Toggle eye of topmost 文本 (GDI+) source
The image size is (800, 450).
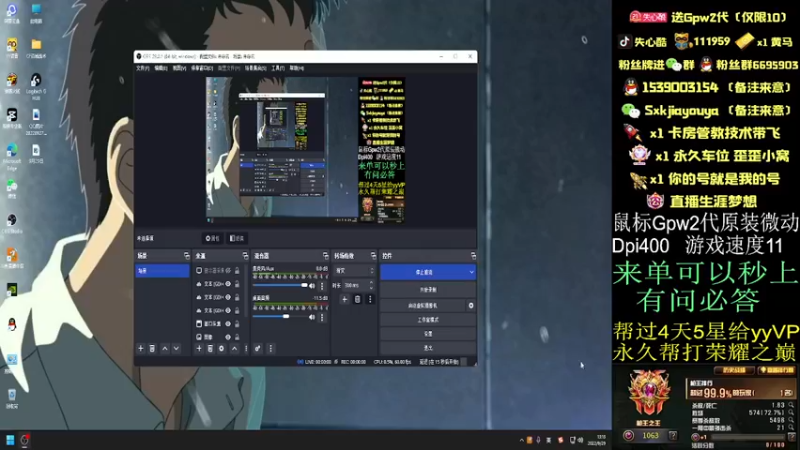pyautogui.click(x=228, y=284)
